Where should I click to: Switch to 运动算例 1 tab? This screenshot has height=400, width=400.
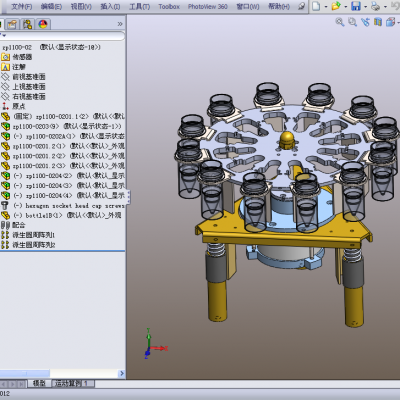[x=73, y=384]
